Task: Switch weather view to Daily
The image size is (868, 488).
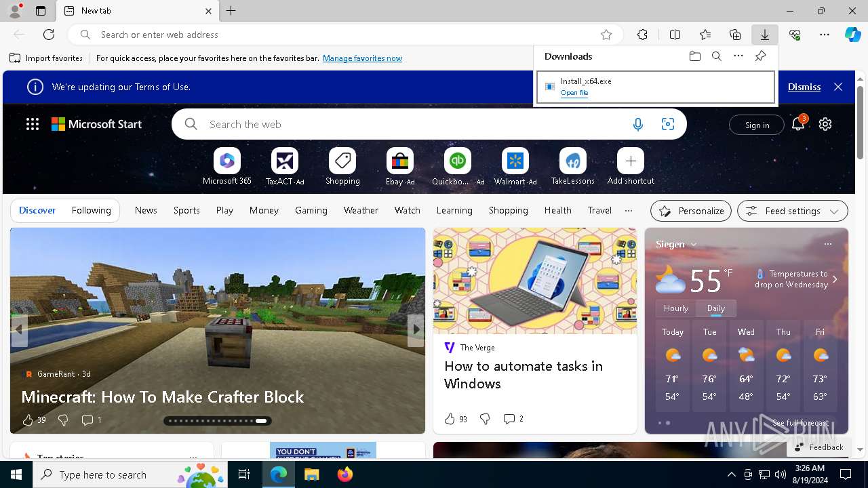Action: pyautogui.click(x=716, y=308)
